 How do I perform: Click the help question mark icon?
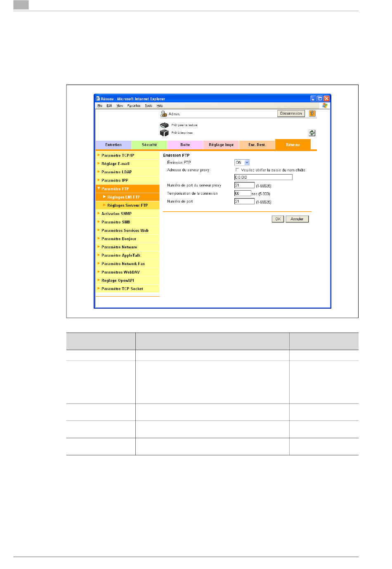click(312, 113)
